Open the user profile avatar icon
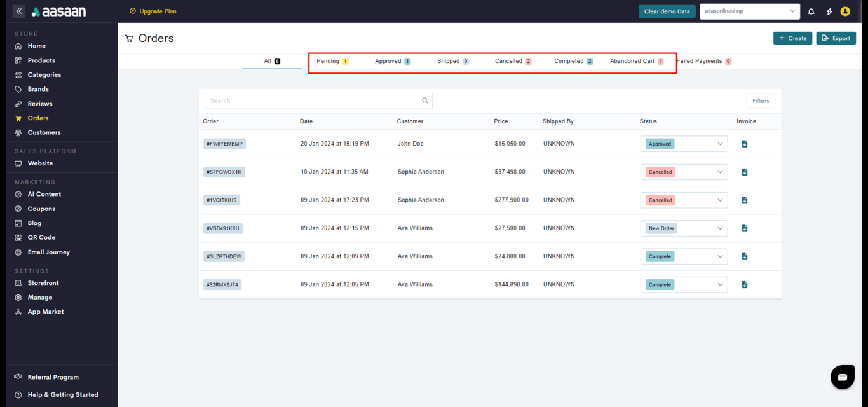 point(845,11)
